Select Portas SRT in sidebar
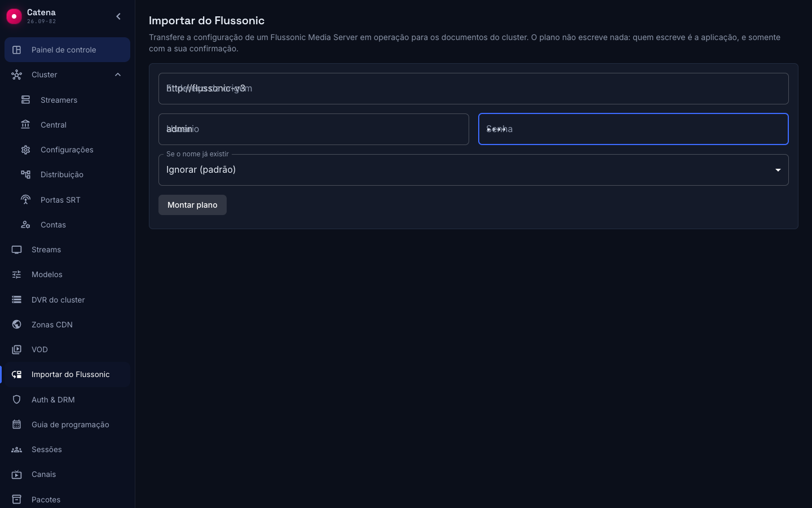The image size is (812, 508). (67, 200)
